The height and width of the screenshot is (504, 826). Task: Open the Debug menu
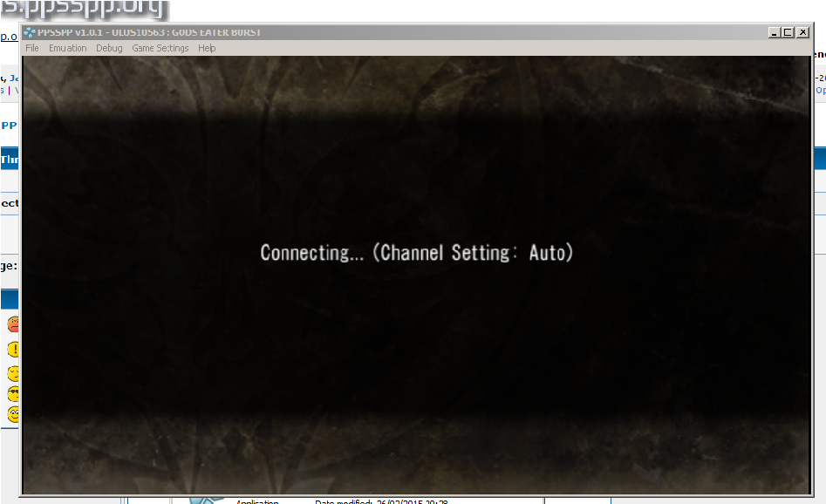click(x=109, y=48)
